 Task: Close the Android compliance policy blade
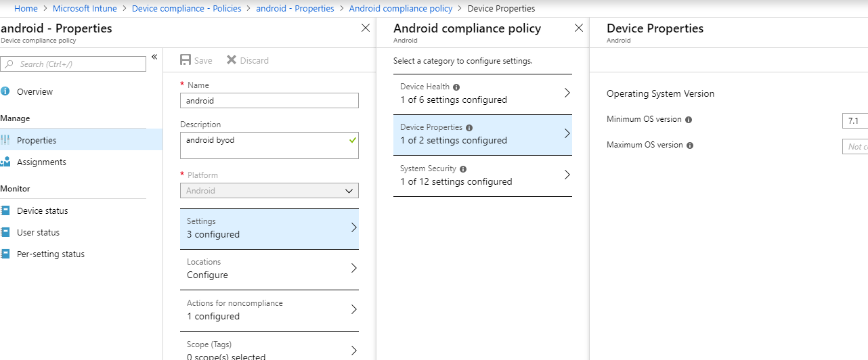click(578, 28)
